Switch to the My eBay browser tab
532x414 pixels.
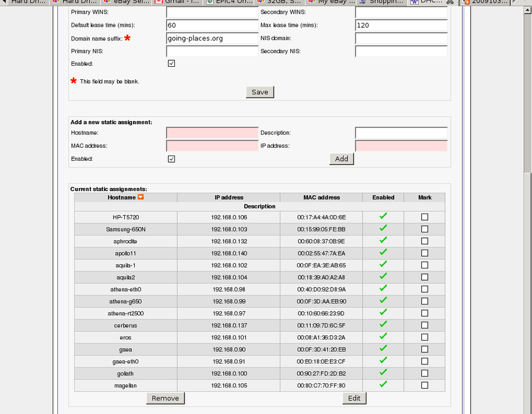(x=332, y=2)
